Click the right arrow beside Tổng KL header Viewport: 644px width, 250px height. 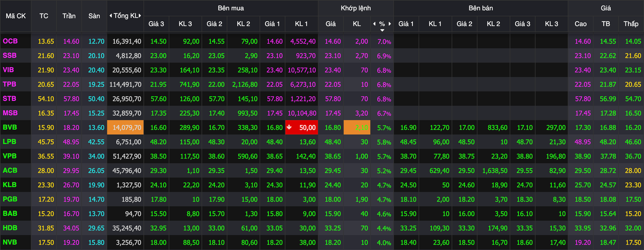point(140,16)
